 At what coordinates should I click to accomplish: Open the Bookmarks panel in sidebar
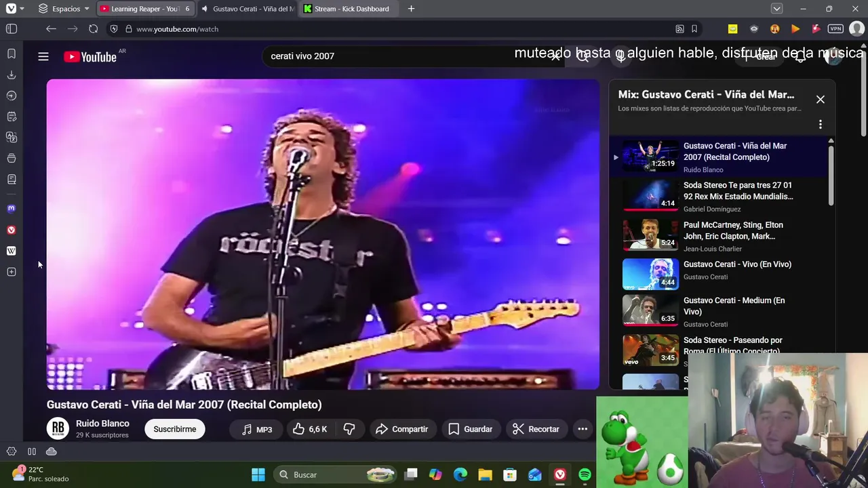click(x=12, y=54)
